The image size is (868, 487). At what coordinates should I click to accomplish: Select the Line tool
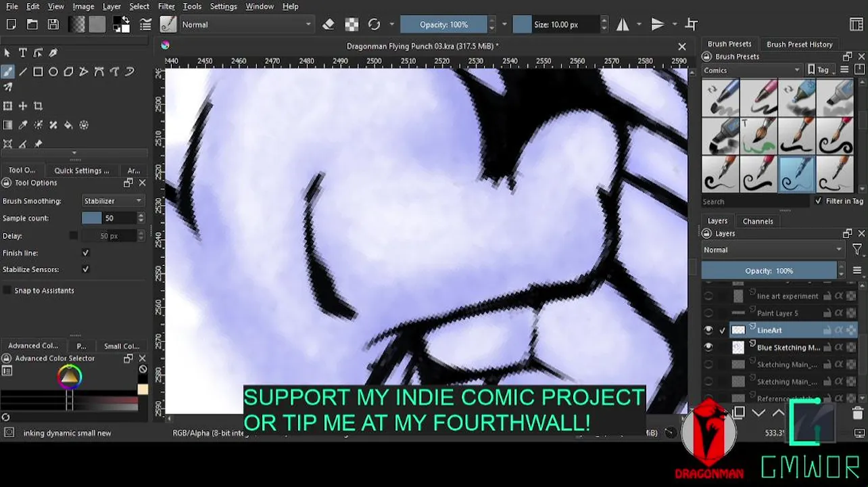click(x=23, y=72)
